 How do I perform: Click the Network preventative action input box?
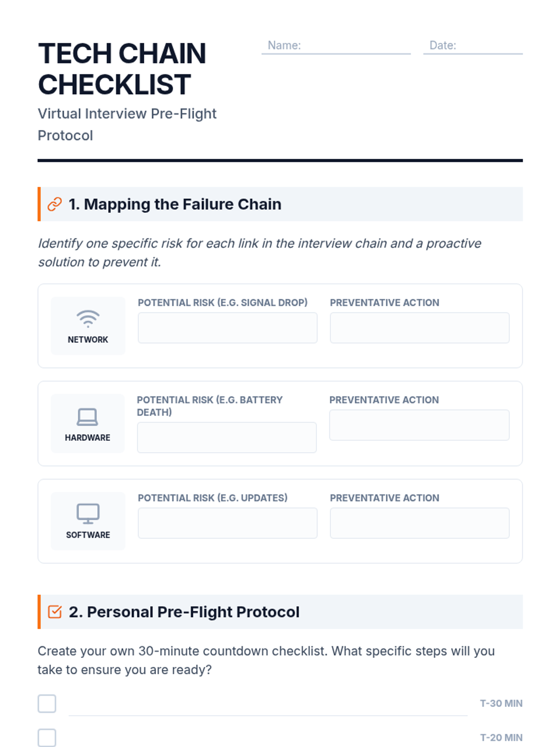[x=420, y=328]
